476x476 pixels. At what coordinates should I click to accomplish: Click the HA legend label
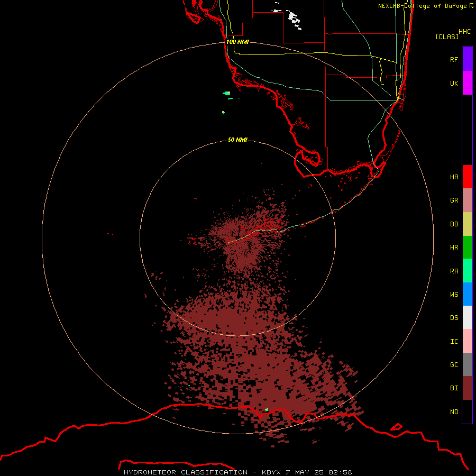coord(454,177)
